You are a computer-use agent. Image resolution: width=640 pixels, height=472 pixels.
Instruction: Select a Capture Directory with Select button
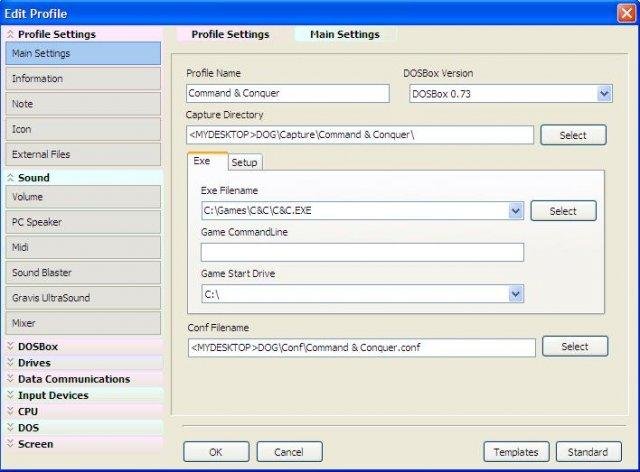tap(573, 135)
